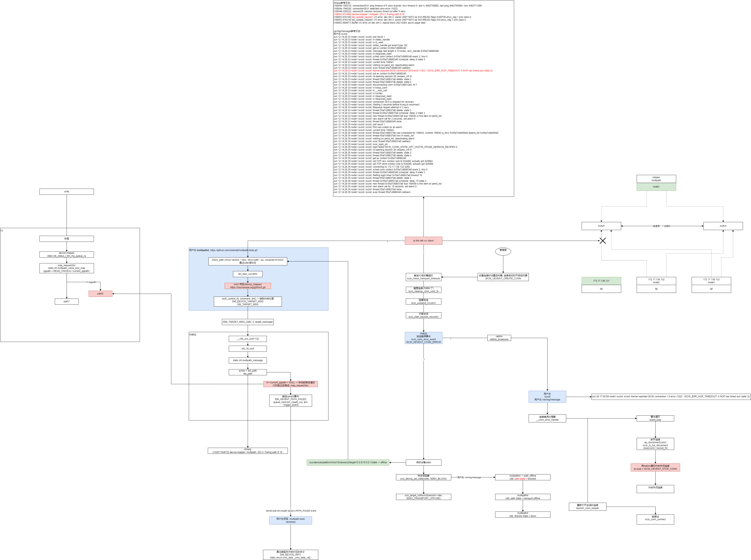Click the map_request(tio) node
Image resolution: width=751 pixels, height=560 pixels.
(66, 268)
